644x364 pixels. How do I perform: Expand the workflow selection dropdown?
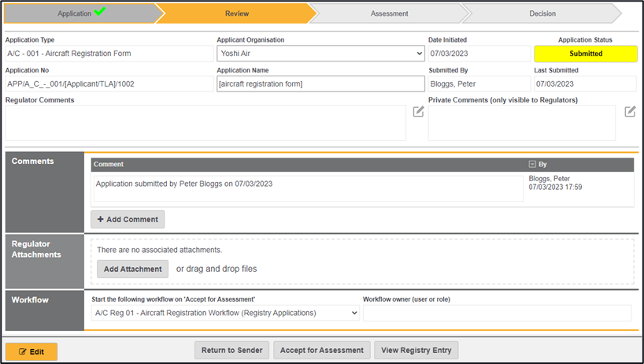point(225,313)
